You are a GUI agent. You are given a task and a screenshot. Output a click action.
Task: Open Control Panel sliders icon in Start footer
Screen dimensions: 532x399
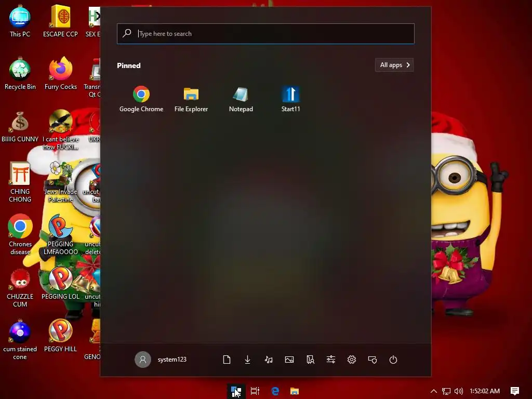[331, 360]
